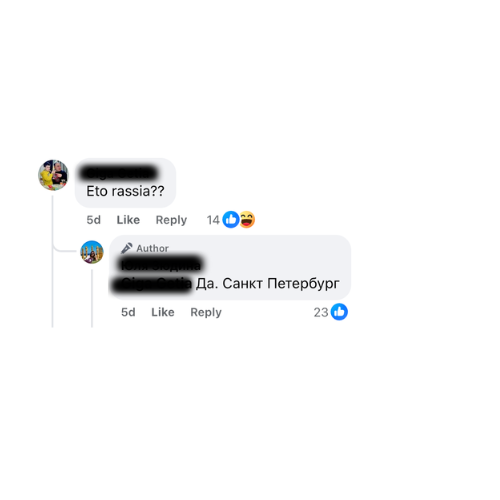Open the author's round profile picture
Image resolution: width=500 pixels, height=500 pixels.
point(92,252)
